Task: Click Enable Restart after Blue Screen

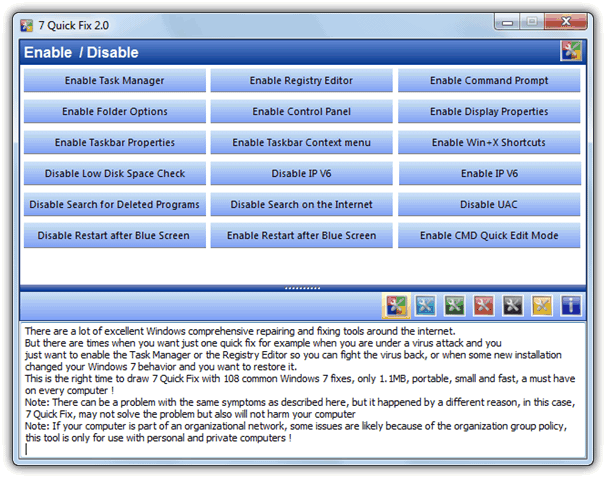Action: coord(301,235)
